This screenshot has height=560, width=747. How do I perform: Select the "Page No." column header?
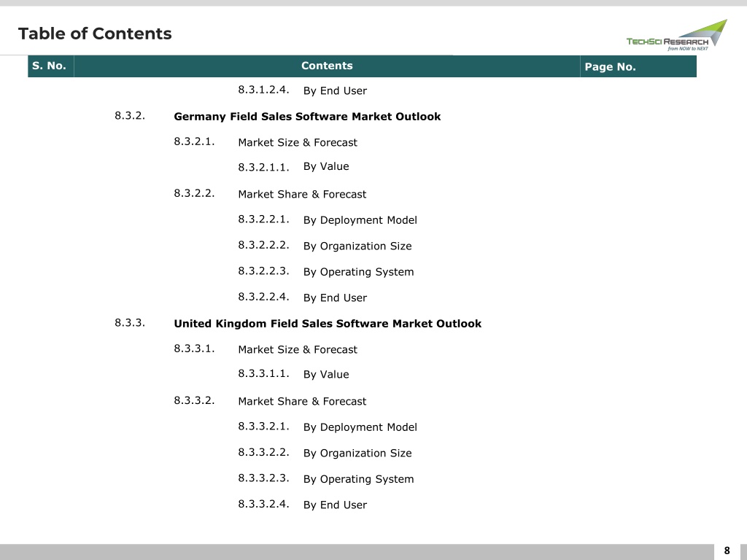(x=638, y=66)
